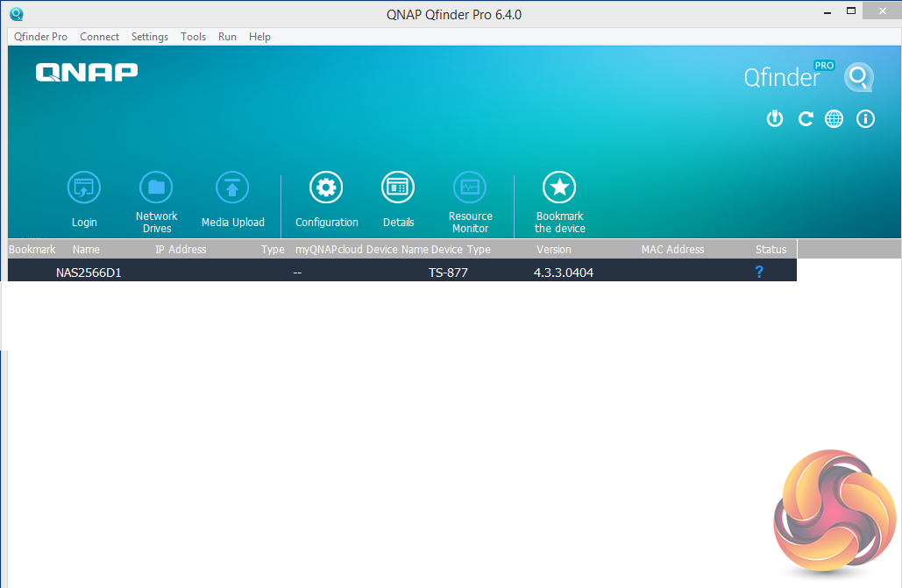This screenshot has width=902, height=588.
Task: Close the Qfinder Pro window
Action: click(883, 11)
